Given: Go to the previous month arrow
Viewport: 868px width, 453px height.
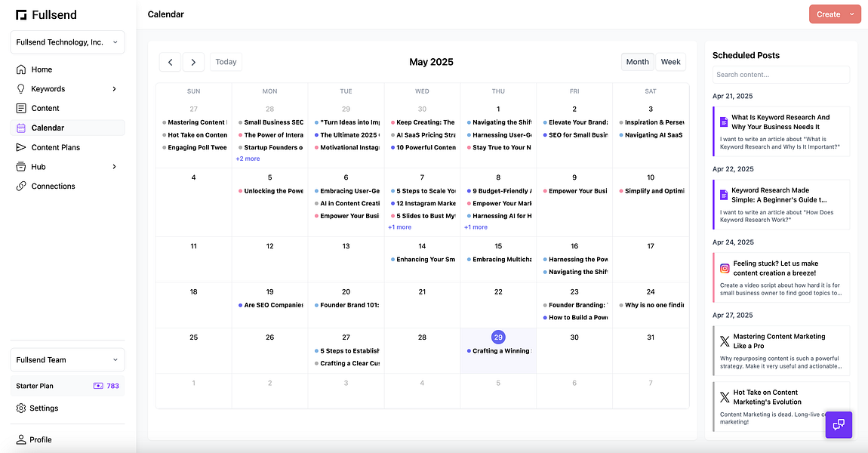Looking at the screenshot, I should pos(170,62).
